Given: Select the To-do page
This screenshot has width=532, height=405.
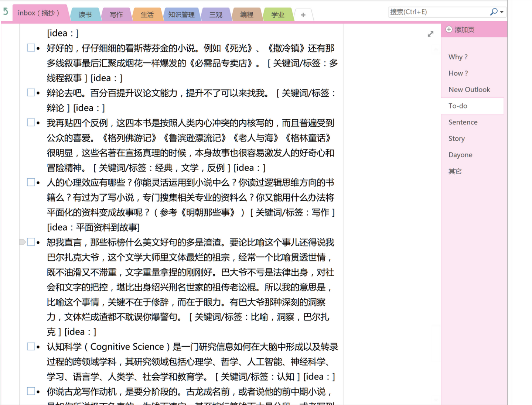Looking at the screenshot, I should click(x=473, y=106).
